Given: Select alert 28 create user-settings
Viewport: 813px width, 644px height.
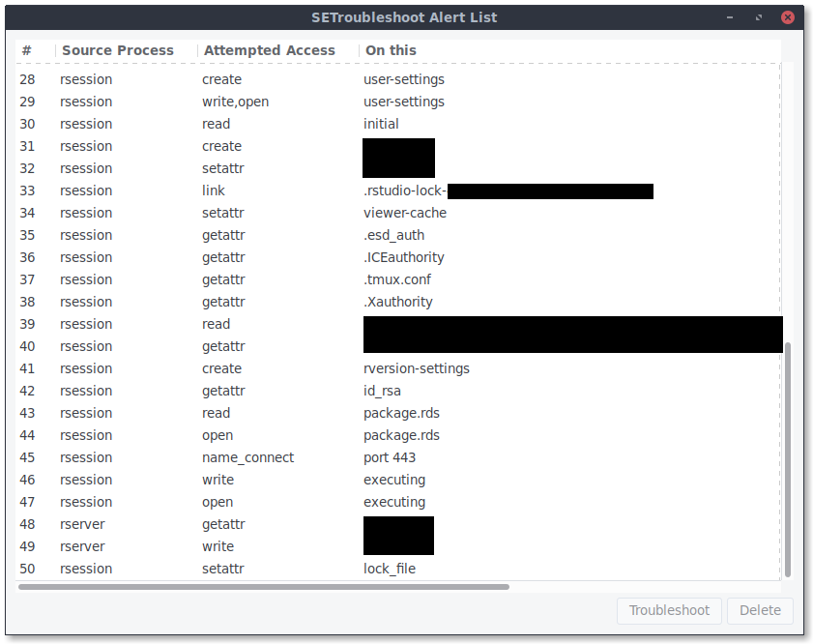Looking at the screenshot, I should click(397, 79).
